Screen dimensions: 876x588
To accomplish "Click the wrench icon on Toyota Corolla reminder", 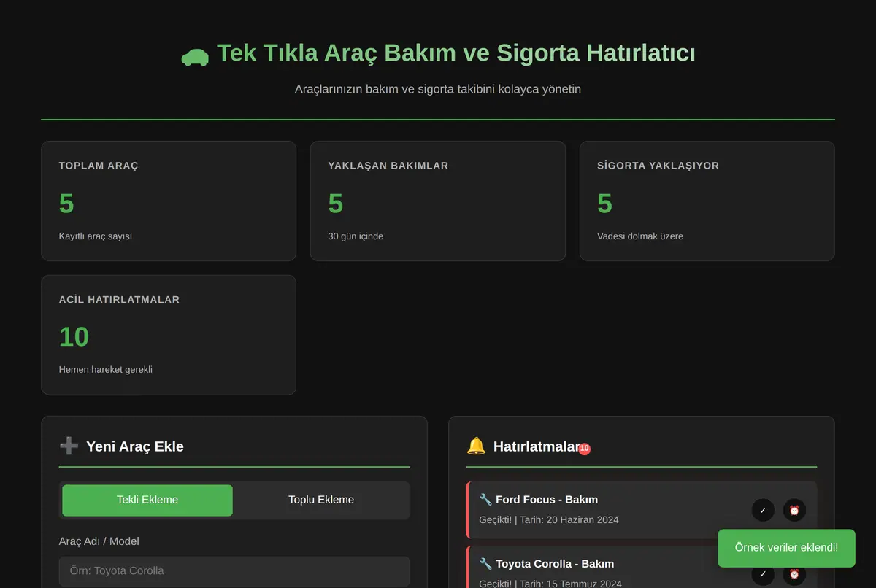I will pyautogui.click(x=485, y=564).
